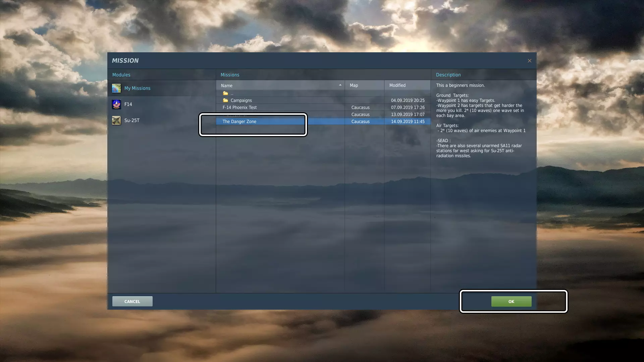Viewport: 644px width, 362px height.
Task: Click the My Missions module icon
Action: pyautogui.click(x=116, y=88)
